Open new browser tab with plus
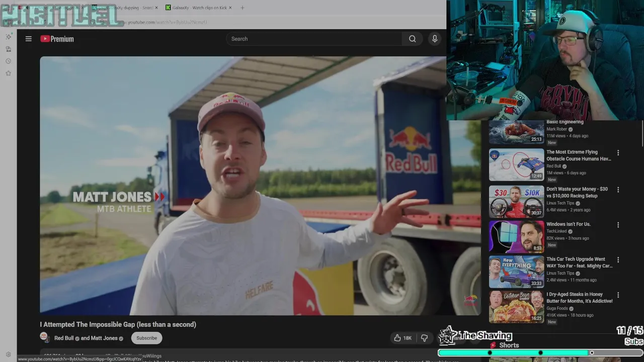 point(242,8)
